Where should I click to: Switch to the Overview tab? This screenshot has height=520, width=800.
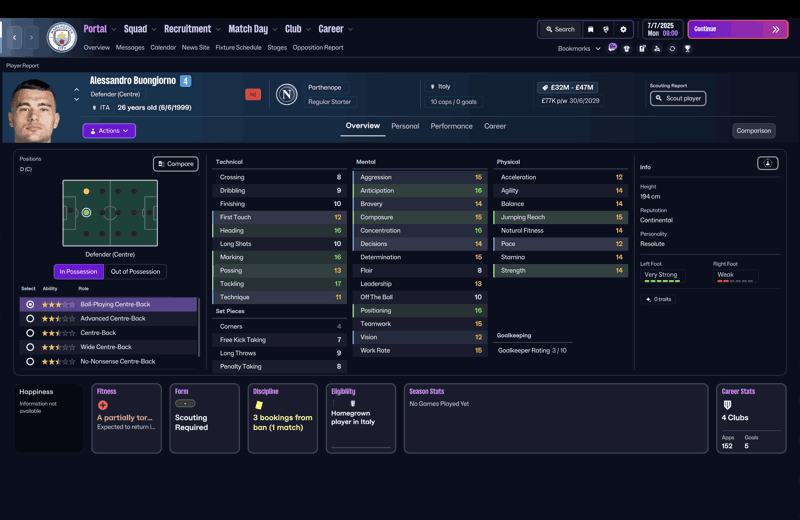click(x=363, y=126)
